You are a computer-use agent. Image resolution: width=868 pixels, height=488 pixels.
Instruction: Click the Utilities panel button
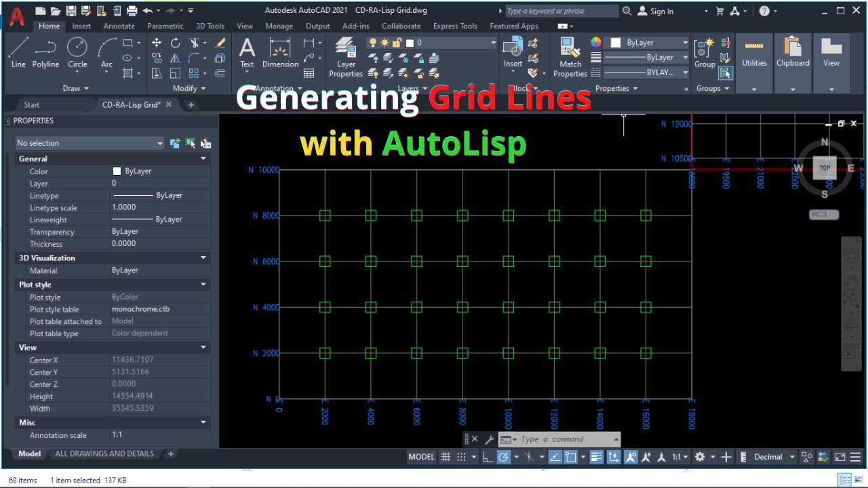pyautogui.click(x=754, y=62)
